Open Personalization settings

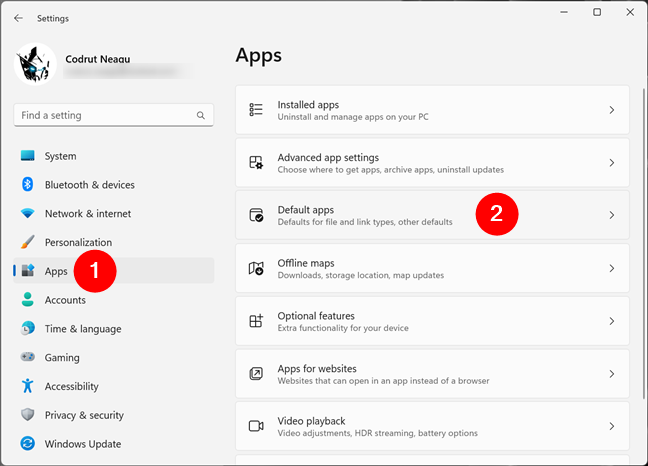[x=114, y=243]
